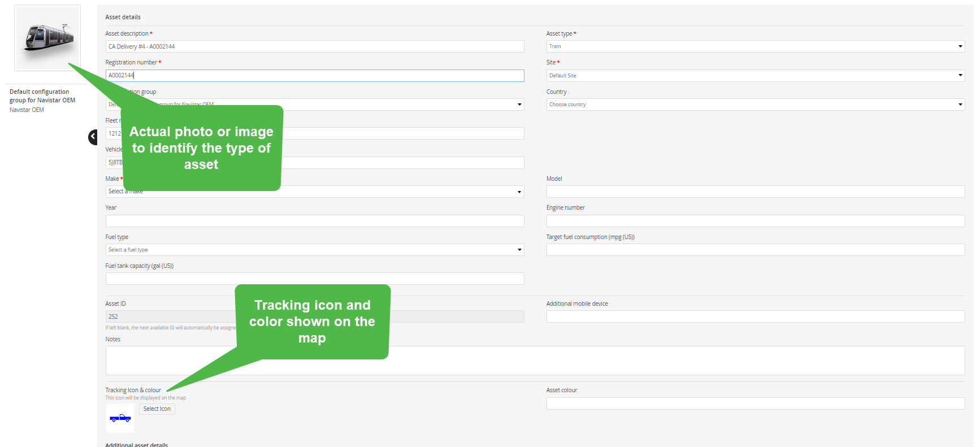This screenshot has width=980, height=447.
Task: Open the Select a make dropdown
Action: point(315,192)
